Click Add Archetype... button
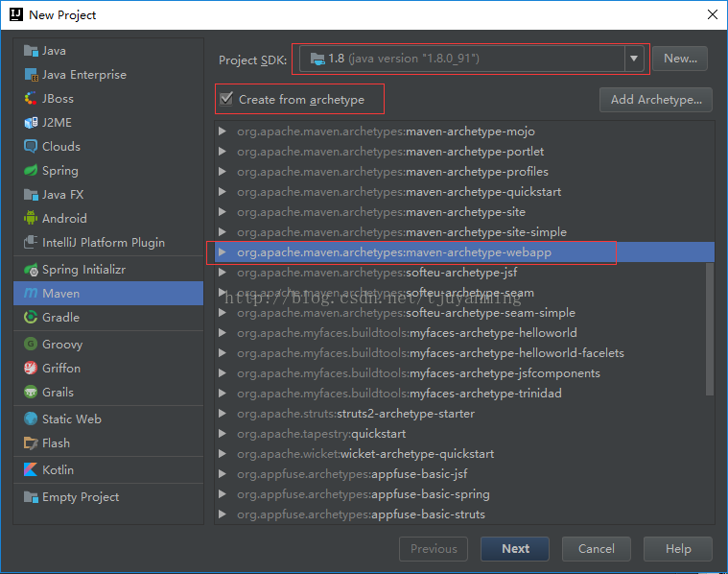 655,100
